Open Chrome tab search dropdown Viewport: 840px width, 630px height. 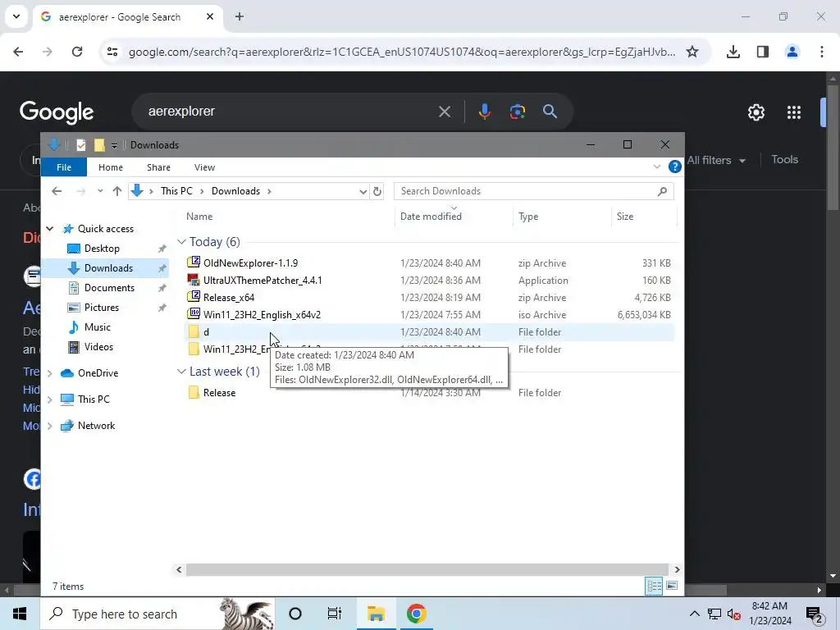point(16,16)
